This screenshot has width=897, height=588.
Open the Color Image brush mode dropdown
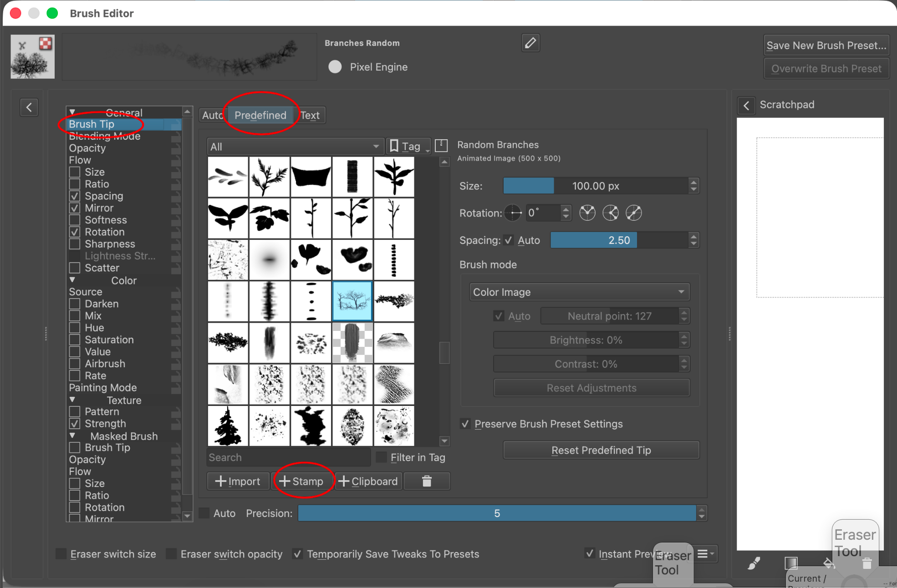tap(579, 292)
